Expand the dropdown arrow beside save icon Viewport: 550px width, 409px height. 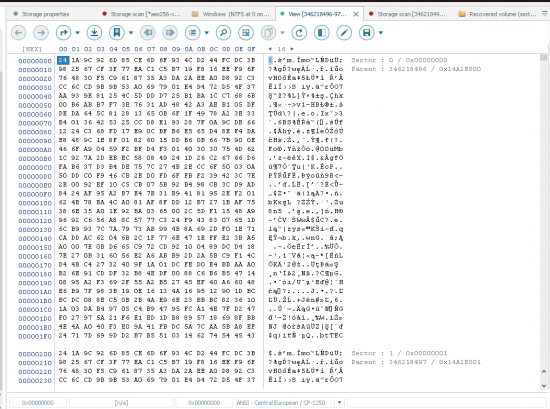381,33
